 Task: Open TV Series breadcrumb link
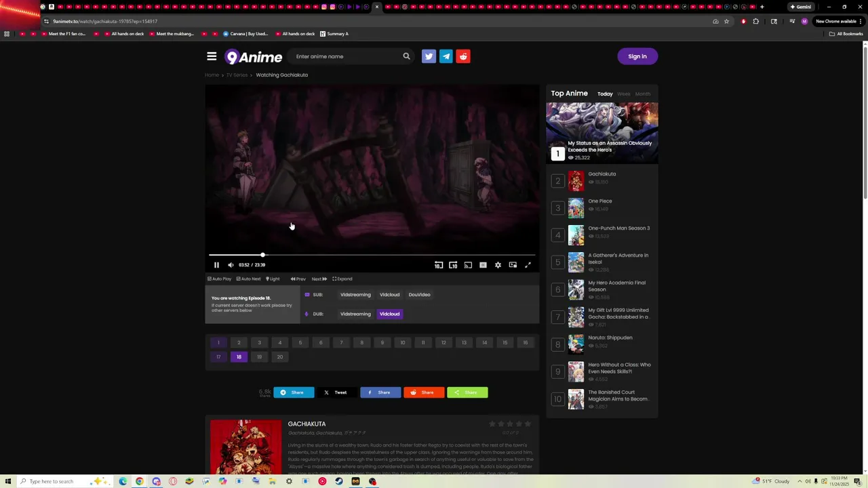tap(237, 75)
